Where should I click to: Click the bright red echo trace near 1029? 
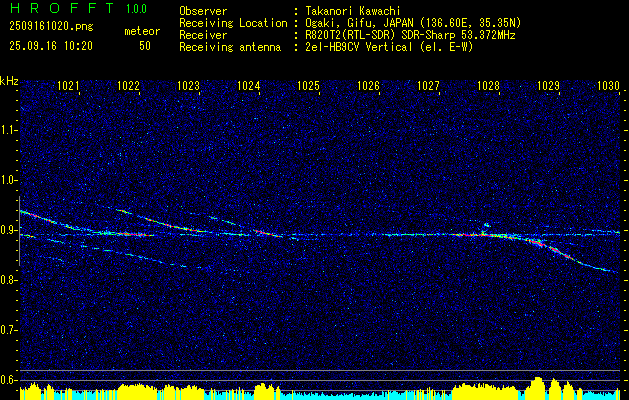tap(552, 248)
